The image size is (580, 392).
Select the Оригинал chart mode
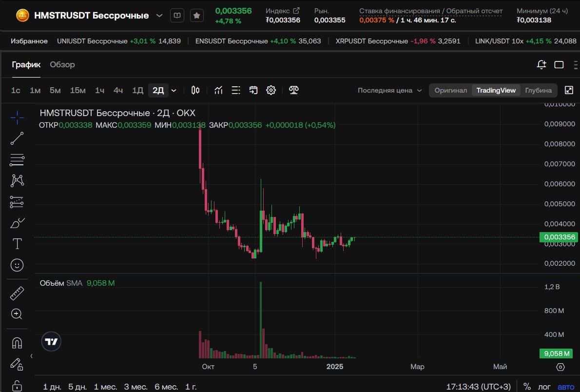[x=450, y=90]
